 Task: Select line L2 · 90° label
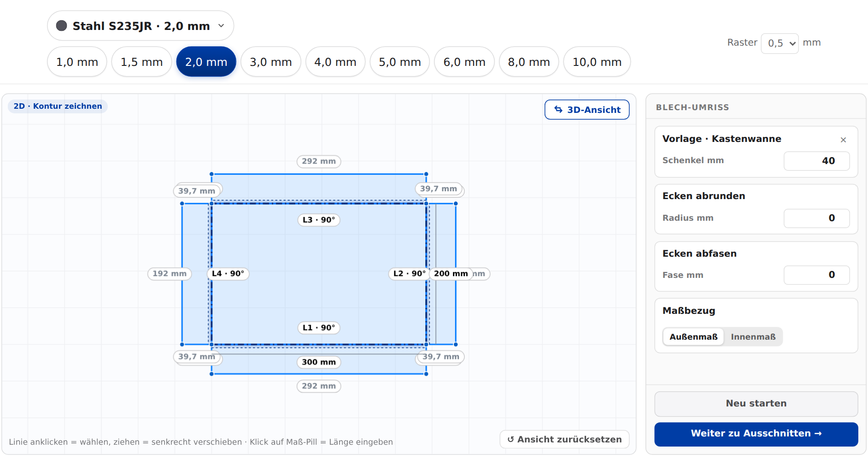pyautogui.click(x=409, y=274)
